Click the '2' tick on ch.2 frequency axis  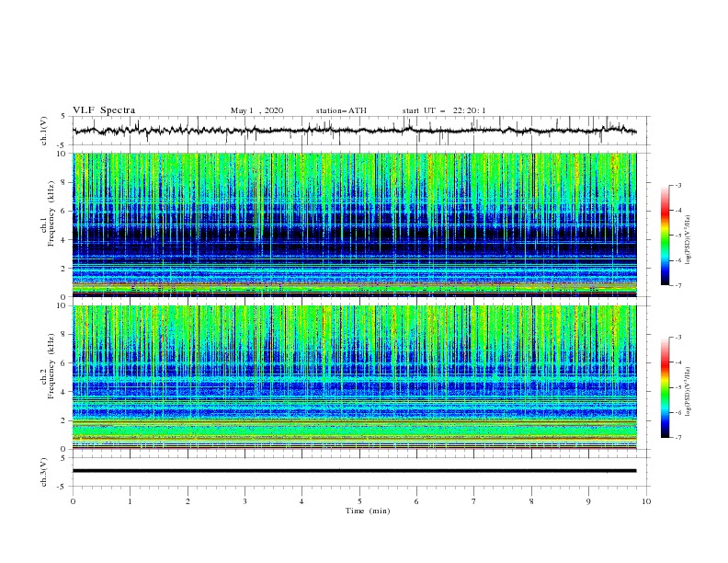[x=65, y=420]
